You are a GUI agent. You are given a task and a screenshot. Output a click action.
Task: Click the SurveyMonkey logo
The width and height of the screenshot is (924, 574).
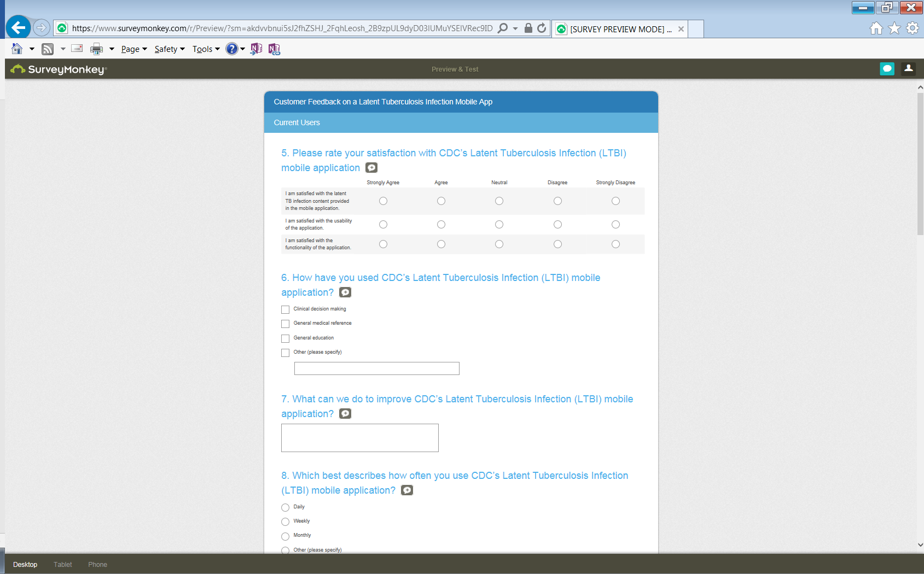coord(59,69)
